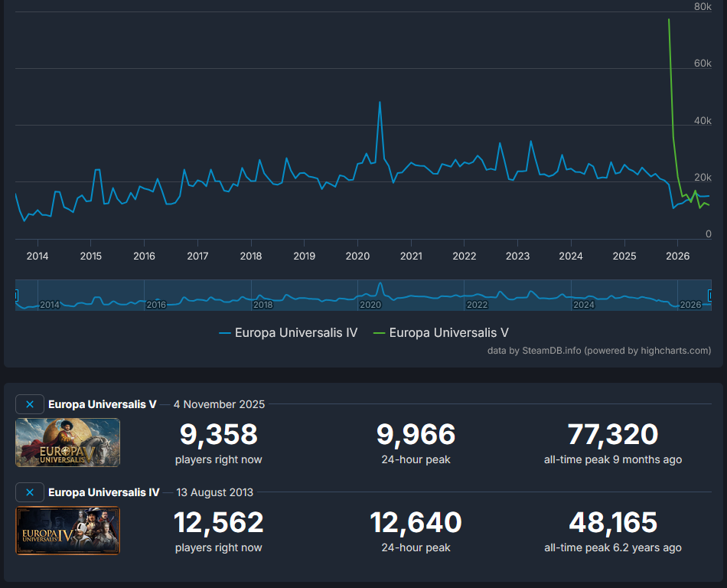The image size is (727, 588).
Task: Open the Europa Universalis V game thumbnail
Action: coord(67,443)
